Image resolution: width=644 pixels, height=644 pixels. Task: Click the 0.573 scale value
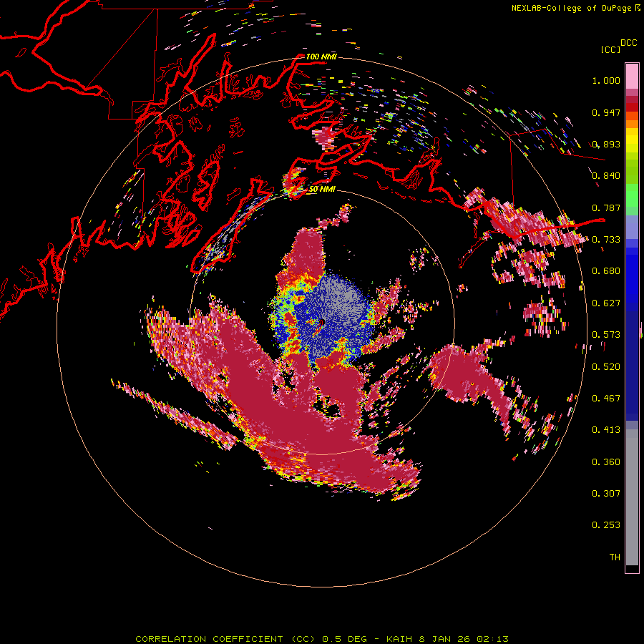point(606,335)
